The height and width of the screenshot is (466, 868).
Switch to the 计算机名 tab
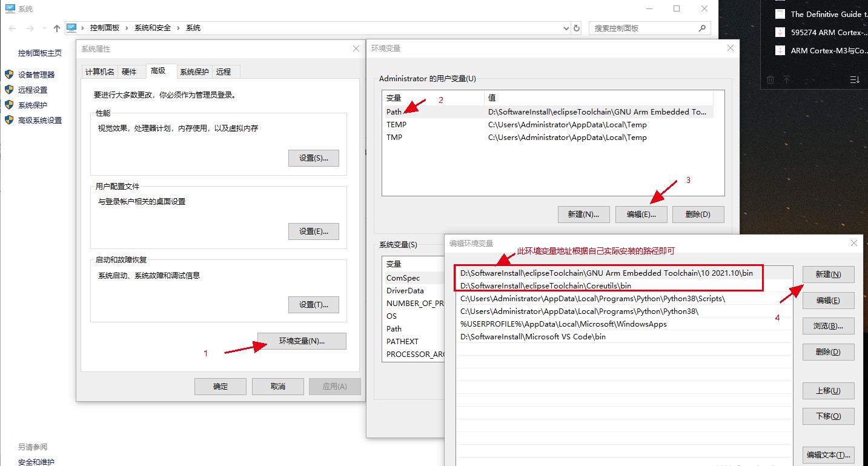[99, 71]
